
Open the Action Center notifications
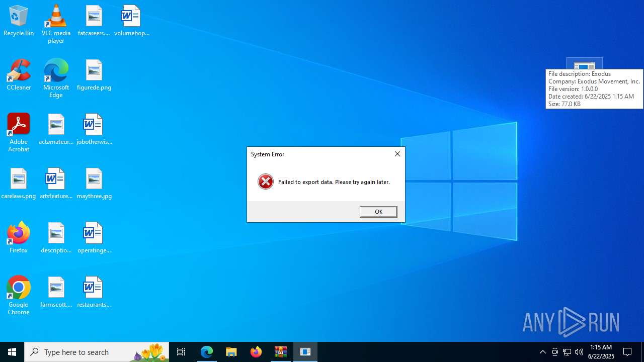pos(628,352)
